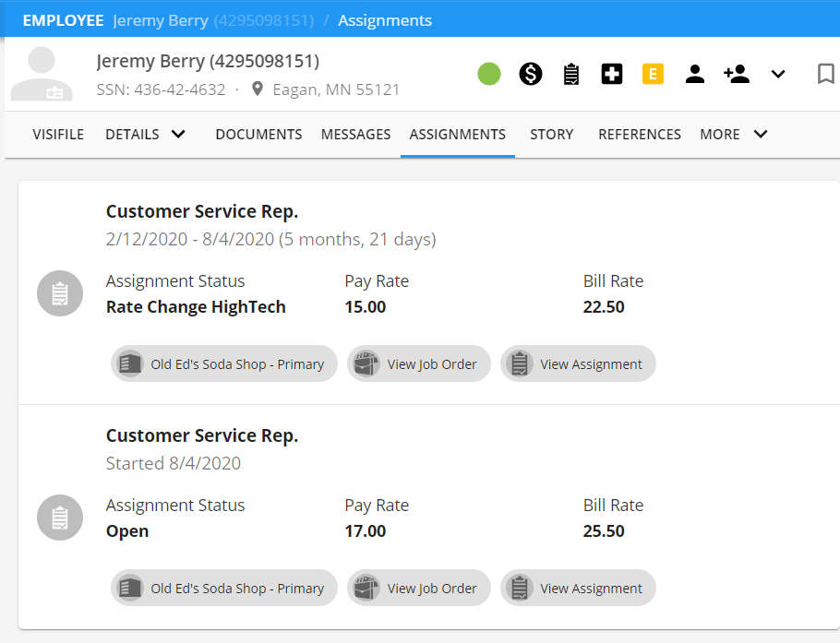Open the STORY tab
The width and height of the screenshot is (840, 643).
551,134
